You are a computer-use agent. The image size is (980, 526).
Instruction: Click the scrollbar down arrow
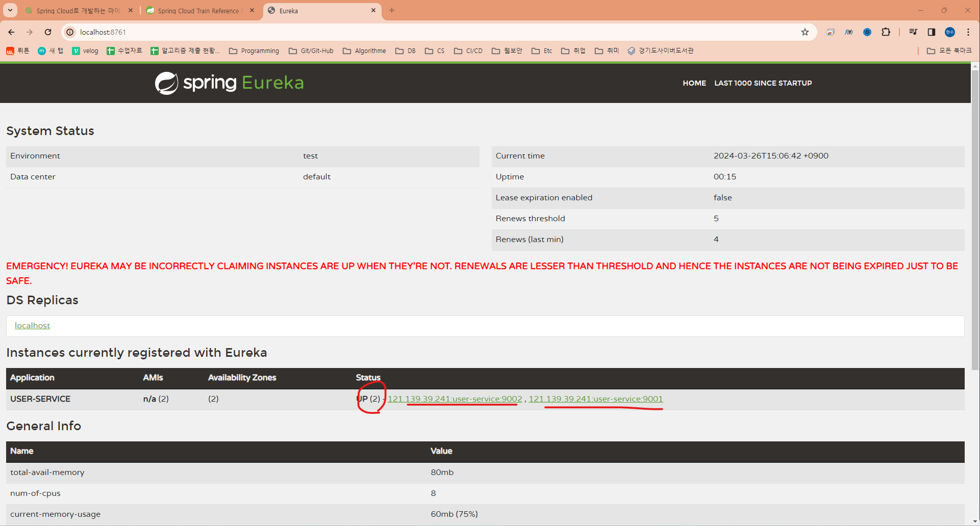point(975,521)
